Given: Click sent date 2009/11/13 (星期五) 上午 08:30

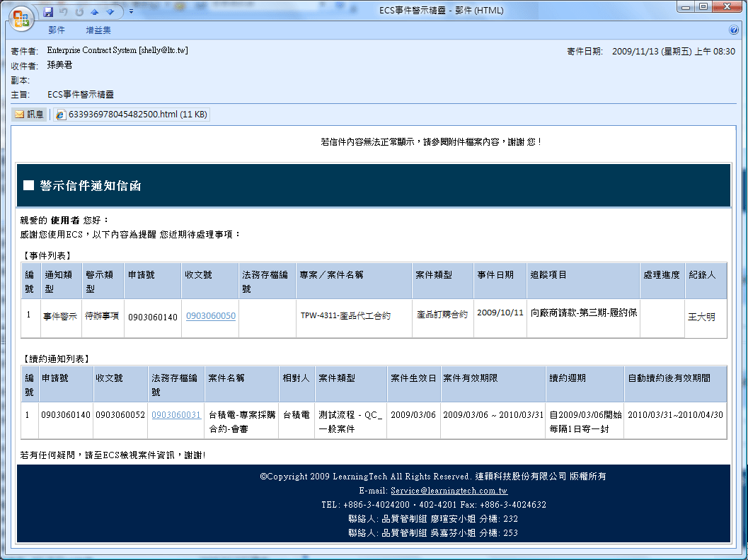Looking at the screenshot, I should click(x=673, y=51).
